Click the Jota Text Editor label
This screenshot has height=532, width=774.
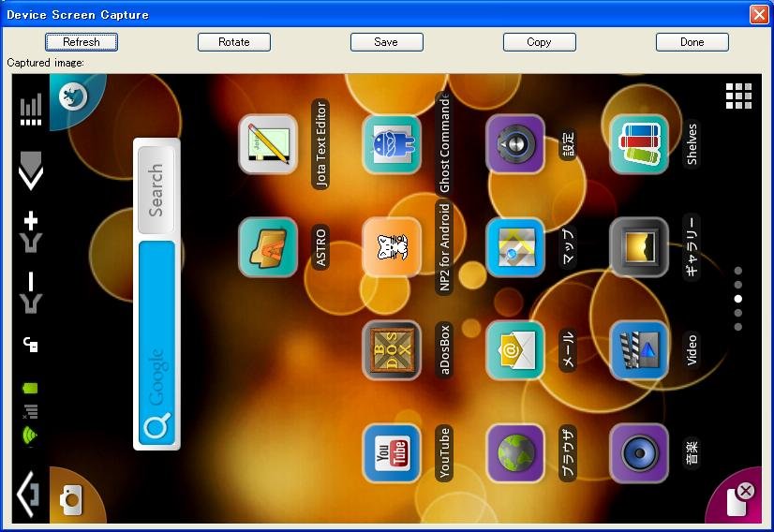tap(320, 144)
